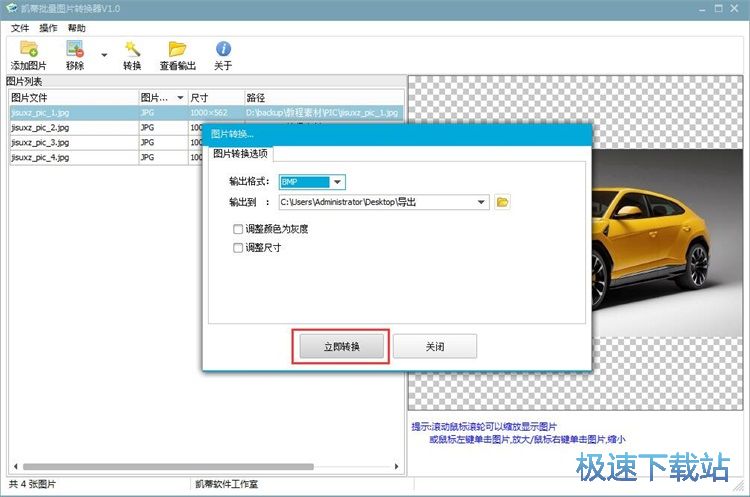Click the path cell of jisuxz_pic_1.jpg
This screenshot has height=497, width=750.
[324, 113]
